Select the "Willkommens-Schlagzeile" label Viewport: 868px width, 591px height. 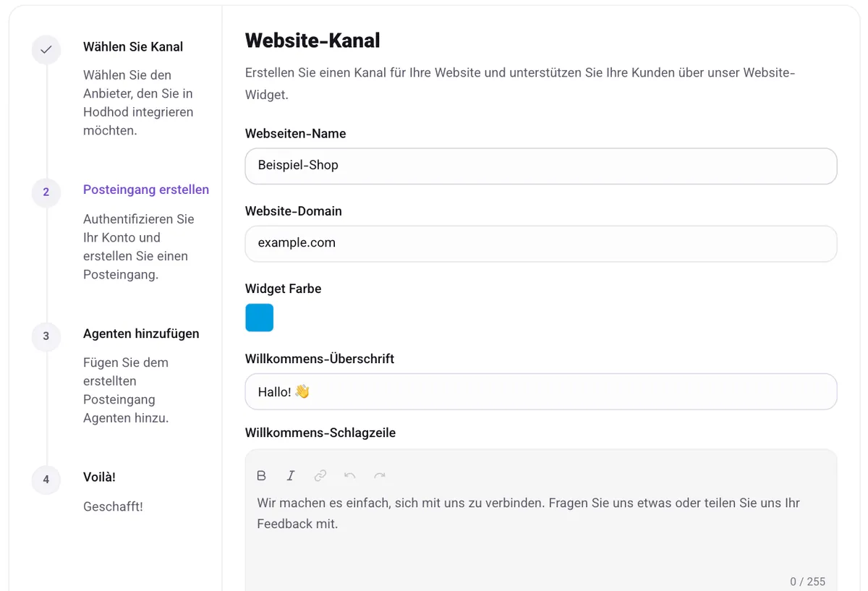[320, 433]
